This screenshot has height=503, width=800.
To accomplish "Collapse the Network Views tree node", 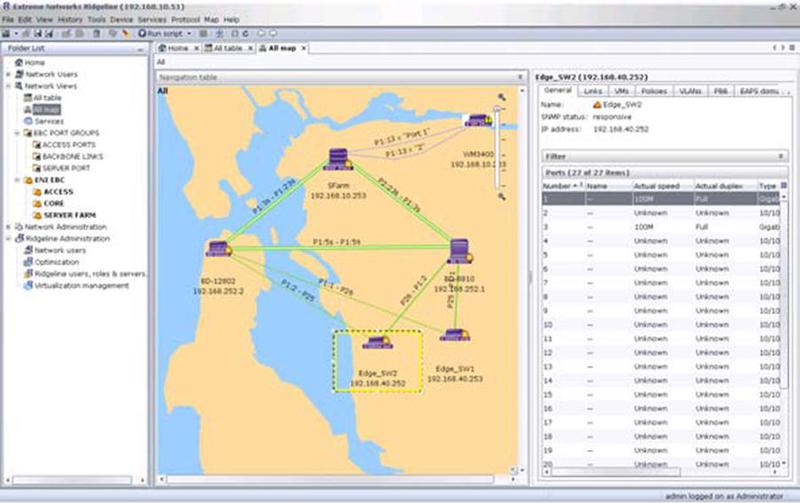I will (8, 86).
